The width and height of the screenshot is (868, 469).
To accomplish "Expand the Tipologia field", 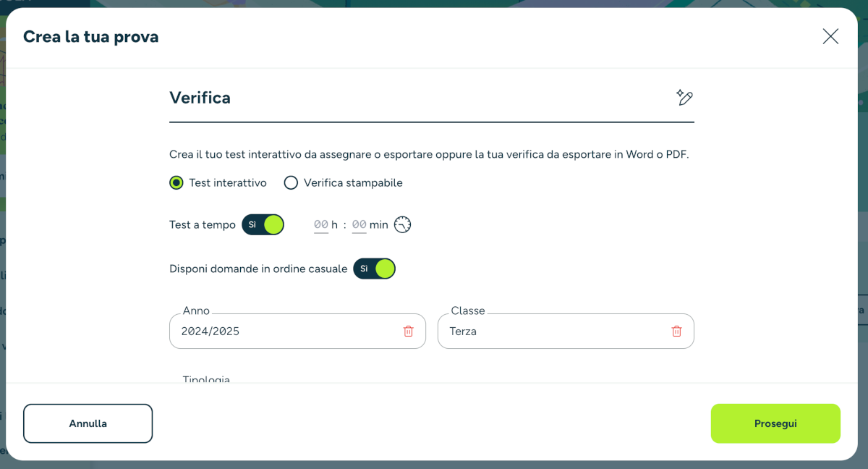I will coord(206,379).
